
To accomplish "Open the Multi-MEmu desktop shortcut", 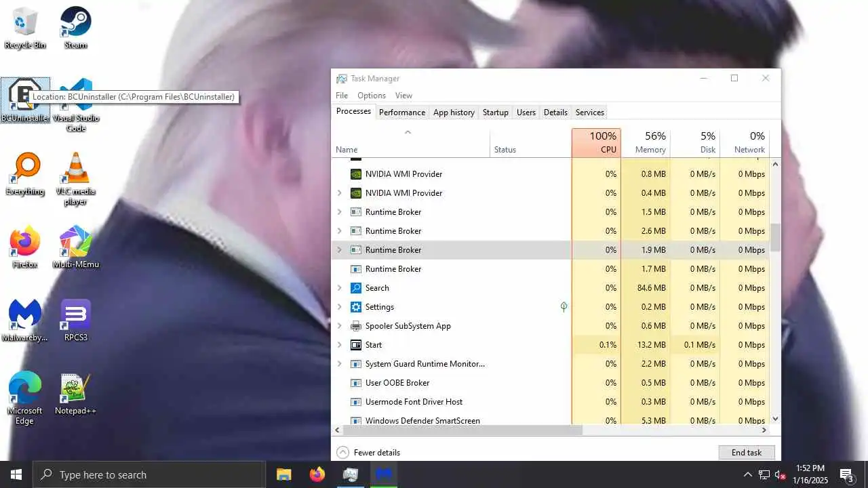I will tap(76, 247).
